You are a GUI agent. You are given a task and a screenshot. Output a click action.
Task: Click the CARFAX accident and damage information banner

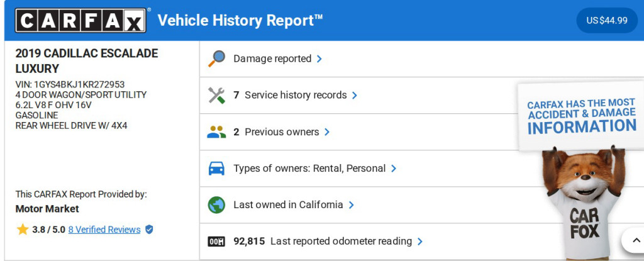coord(581,116)
